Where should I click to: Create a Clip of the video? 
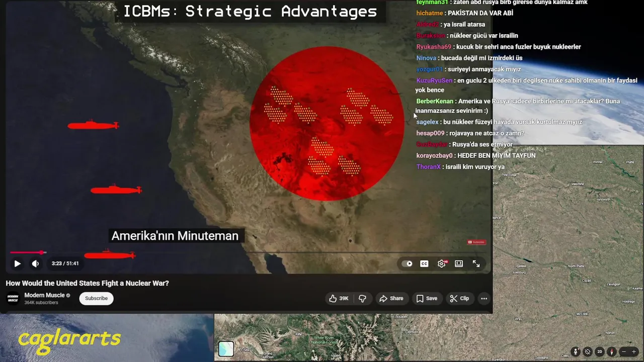point(459,298)
